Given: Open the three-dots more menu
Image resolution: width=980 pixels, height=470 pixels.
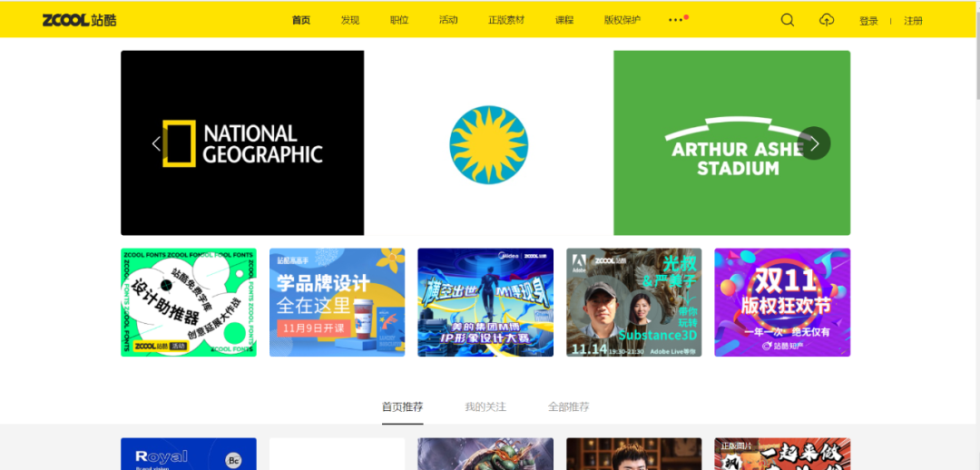Looking at the screenshot, I should [677, 20].
